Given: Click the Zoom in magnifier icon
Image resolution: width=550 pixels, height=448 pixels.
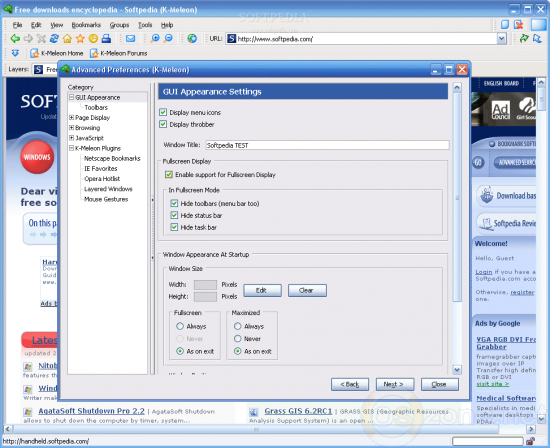Looking at the screenshot, I should (x=155, y=39).
